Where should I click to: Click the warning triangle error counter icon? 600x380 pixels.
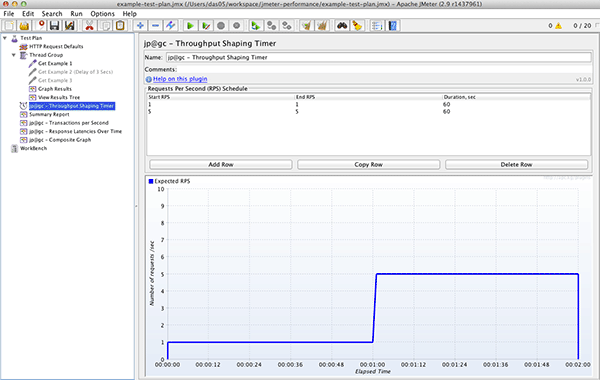559,26
